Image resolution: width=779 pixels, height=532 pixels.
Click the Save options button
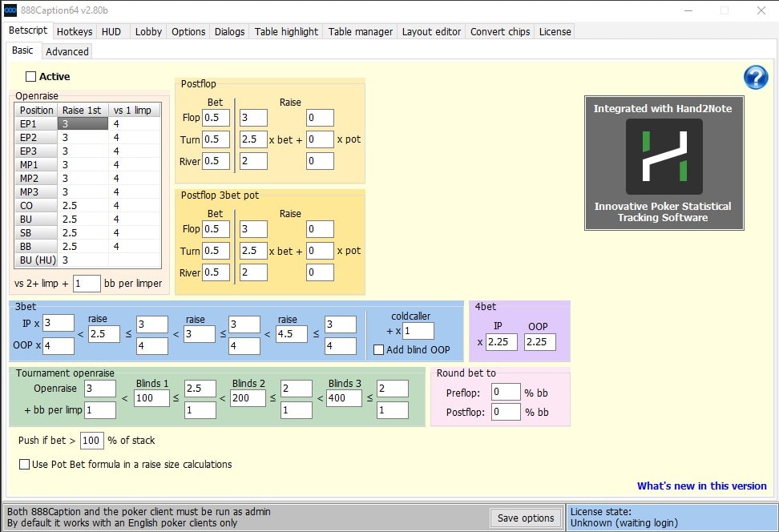click(x=526, y=518)
